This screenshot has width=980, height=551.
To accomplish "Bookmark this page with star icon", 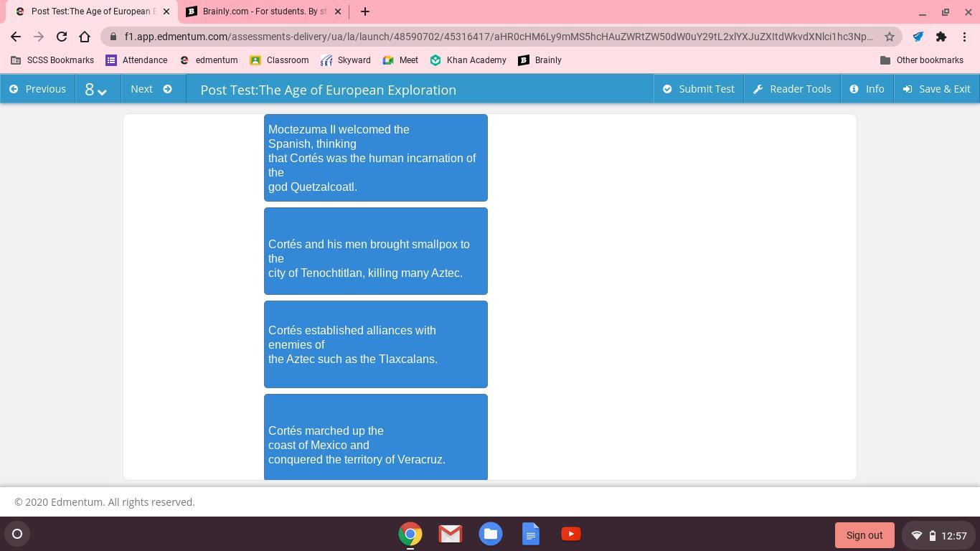I will [890, 37].
